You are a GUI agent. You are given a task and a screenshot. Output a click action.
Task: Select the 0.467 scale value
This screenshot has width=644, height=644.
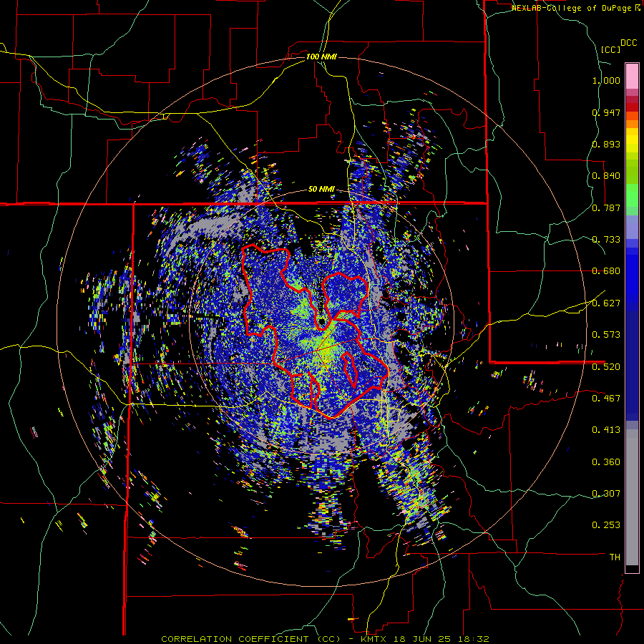click(606, 398)
